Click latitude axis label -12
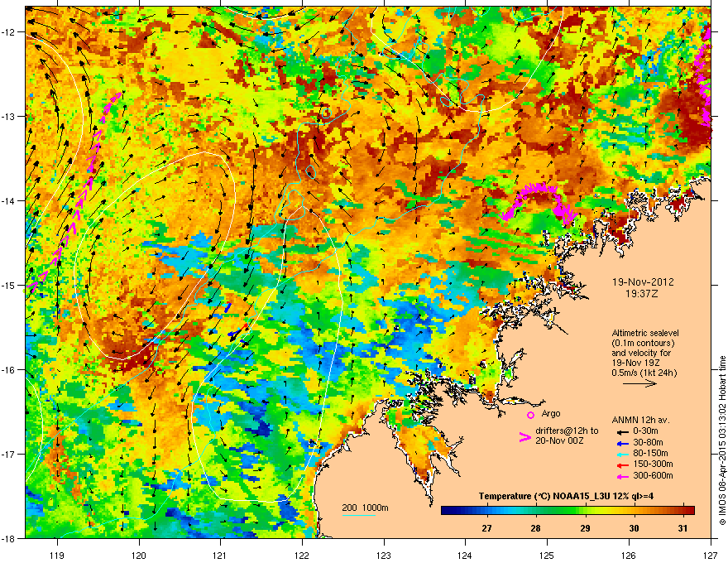The image size is (728, 563). (x=9, y=32)
